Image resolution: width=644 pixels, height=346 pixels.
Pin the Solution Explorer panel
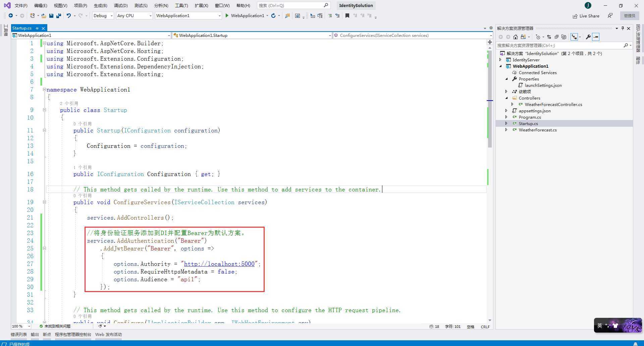623,28
